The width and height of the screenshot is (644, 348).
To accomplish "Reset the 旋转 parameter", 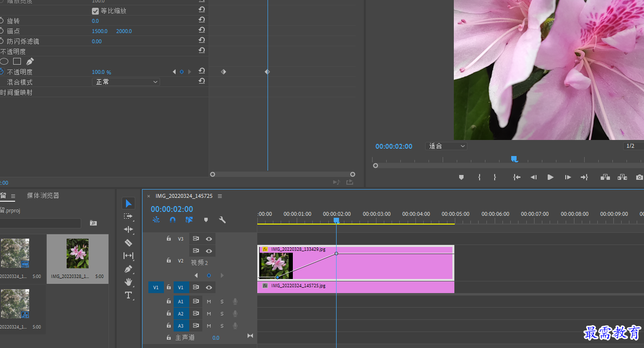I will (x=201, y=20).
